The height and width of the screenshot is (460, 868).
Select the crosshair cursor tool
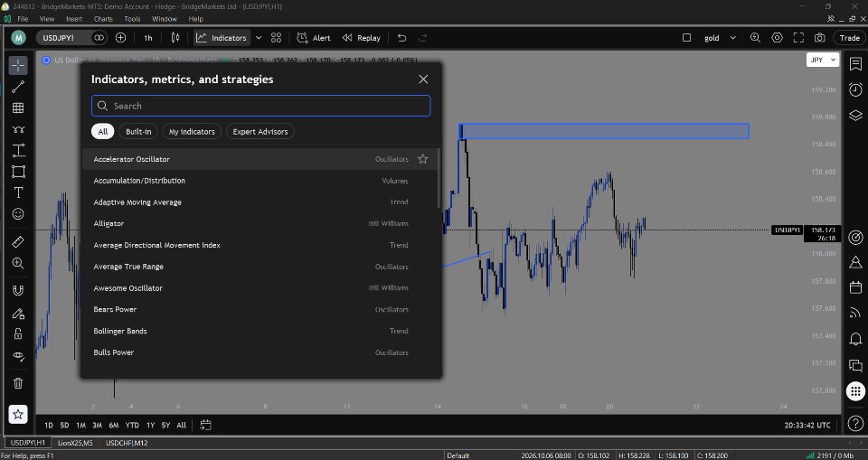click(18, 65)
